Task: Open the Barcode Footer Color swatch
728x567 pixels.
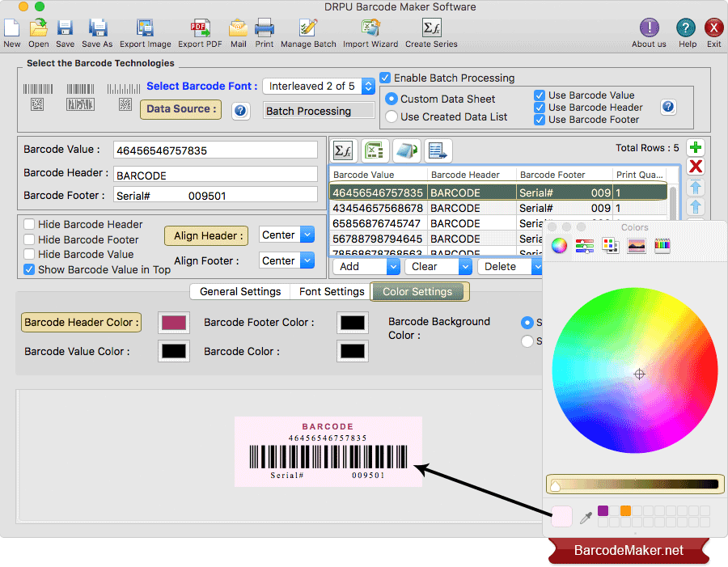Action: (353, 322)
